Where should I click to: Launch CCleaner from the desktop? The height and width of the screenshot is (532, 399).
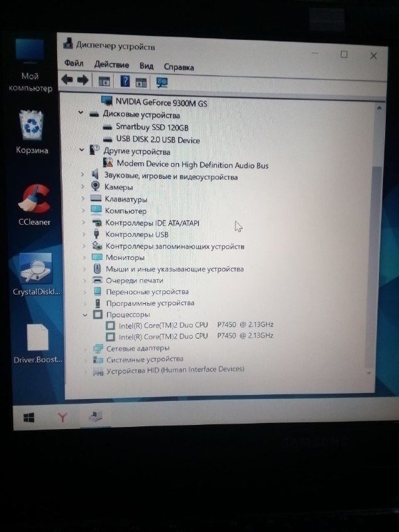(35, 205)
